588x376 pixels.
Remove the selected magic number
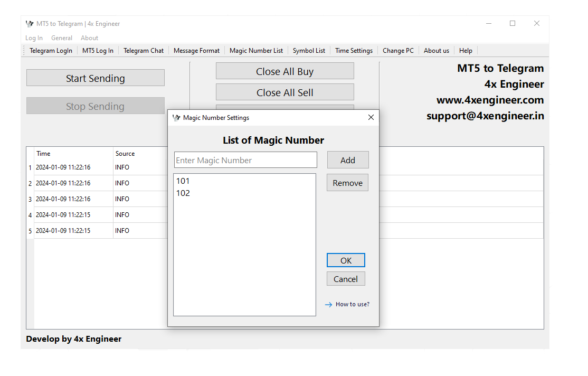(348, 183)
